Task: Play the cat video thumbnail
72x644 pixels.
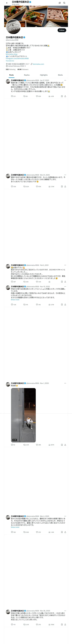Action: point(23,415)
